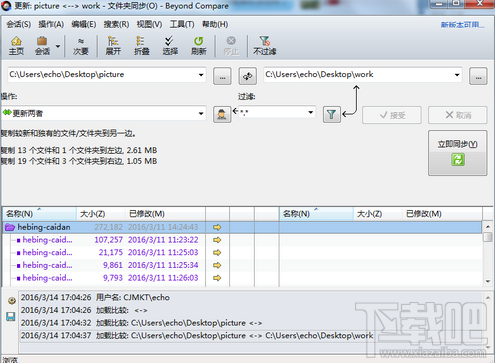Expand the right folder path dropdown
Image resolution: width=495 pixels, height=363 pixels.
(x=457, y=75)
